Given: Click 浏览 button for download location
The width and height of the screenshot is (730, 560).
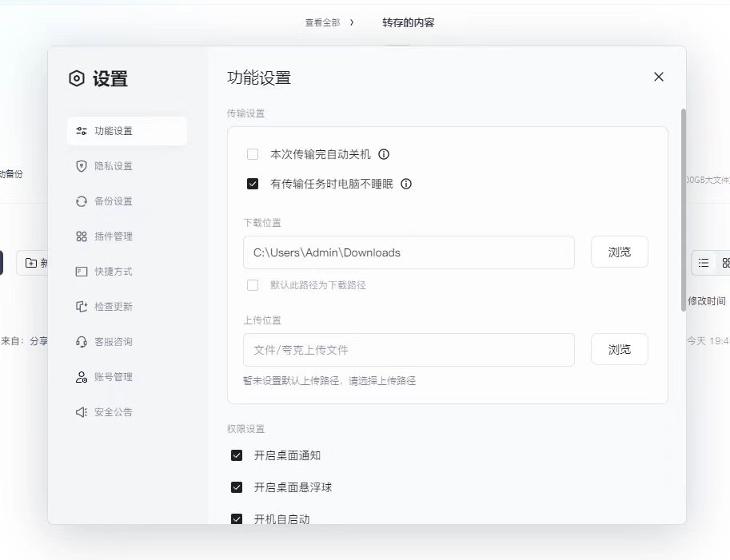Looking at the screenshot, I should pyautogui.click(x=619, y=252).
